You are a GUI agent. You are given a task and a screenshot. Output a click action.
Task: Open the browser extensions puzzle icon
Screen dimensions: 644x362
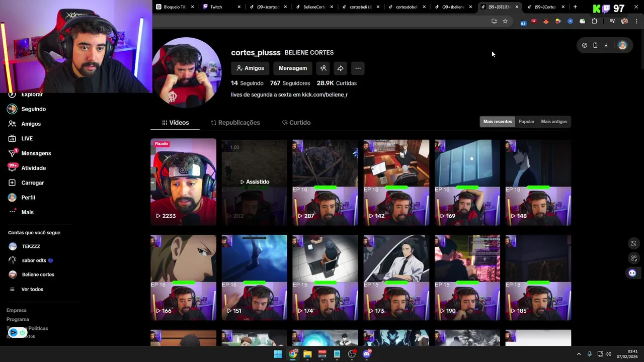tap(595, 21)
